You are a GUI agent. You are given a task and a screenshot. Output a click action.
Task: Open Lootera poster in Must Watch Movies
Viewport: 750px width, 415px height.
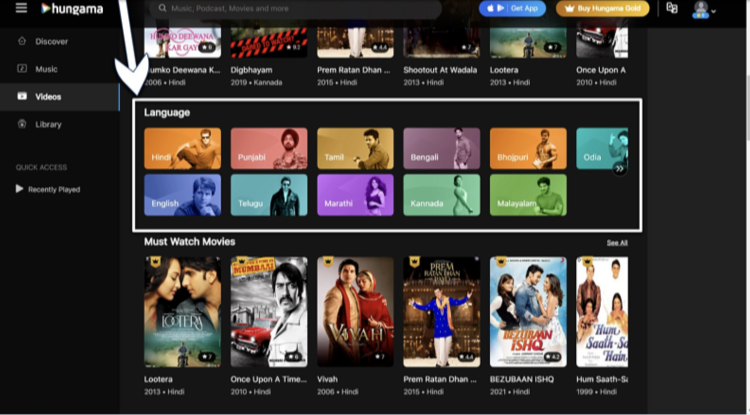point(183,312)
